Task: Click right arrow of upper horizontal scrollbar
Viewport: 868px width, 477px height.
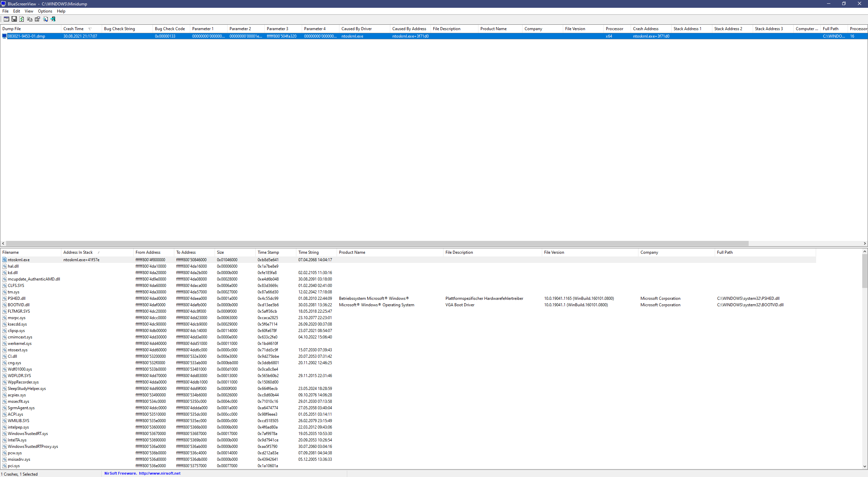Action: click(865, 243)
